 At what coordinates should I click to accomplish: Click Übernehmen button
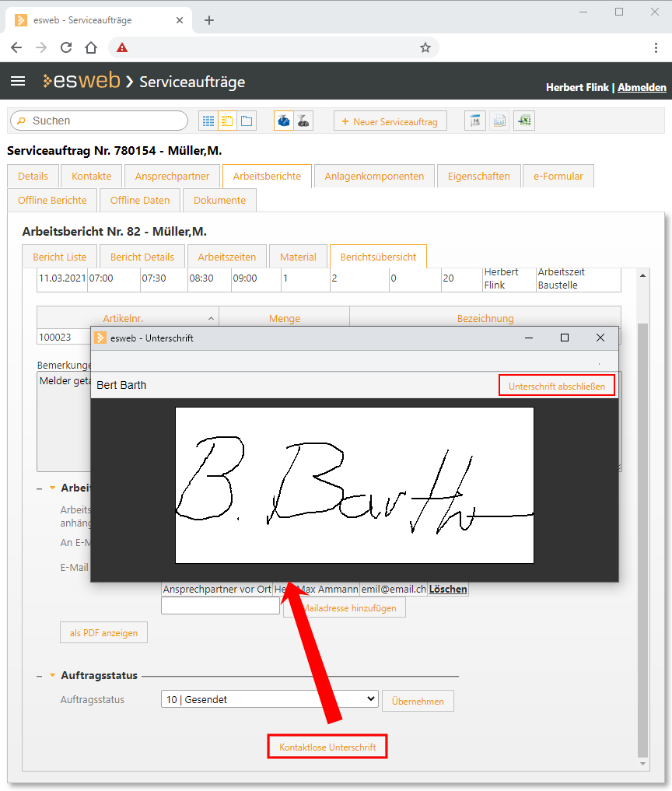tap(418, 702)
